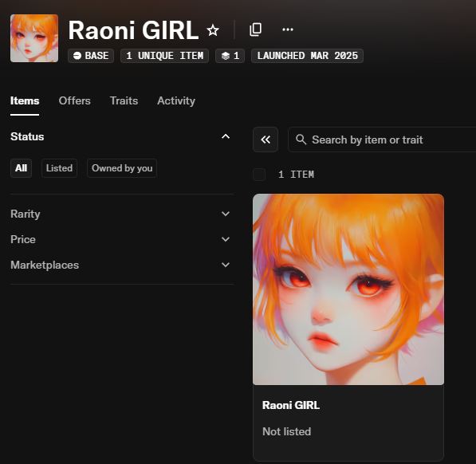Click the stacked layers supply badge
The image size is (476, 464).
pyautogui.click(x=230, y=56)
